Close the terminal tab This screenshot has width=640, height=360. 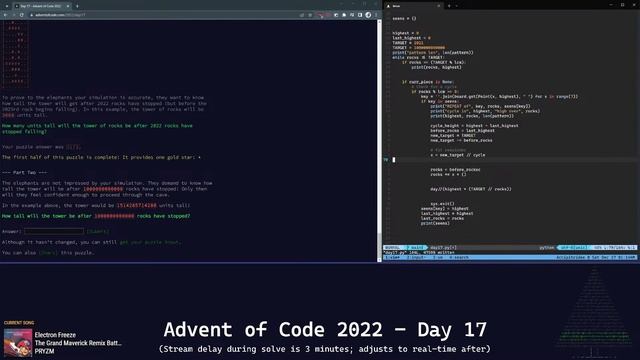click(439, 6)
